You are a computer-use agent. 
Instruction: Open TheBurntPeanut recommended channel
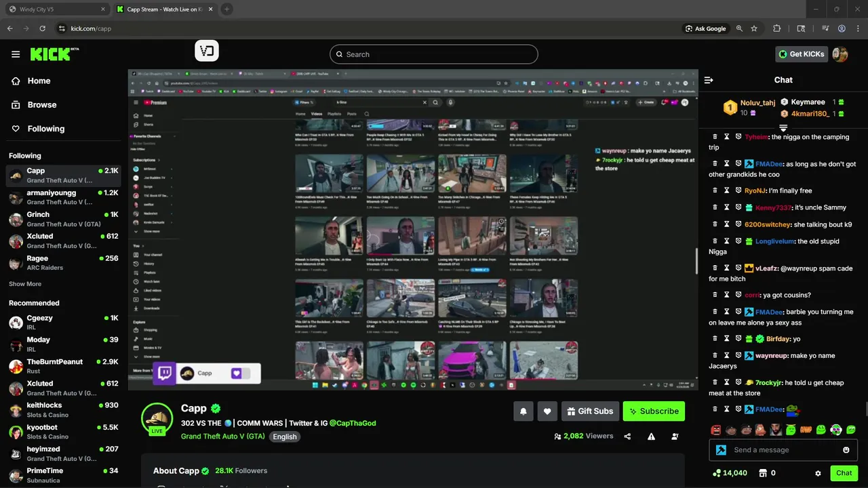coord(63,366)
